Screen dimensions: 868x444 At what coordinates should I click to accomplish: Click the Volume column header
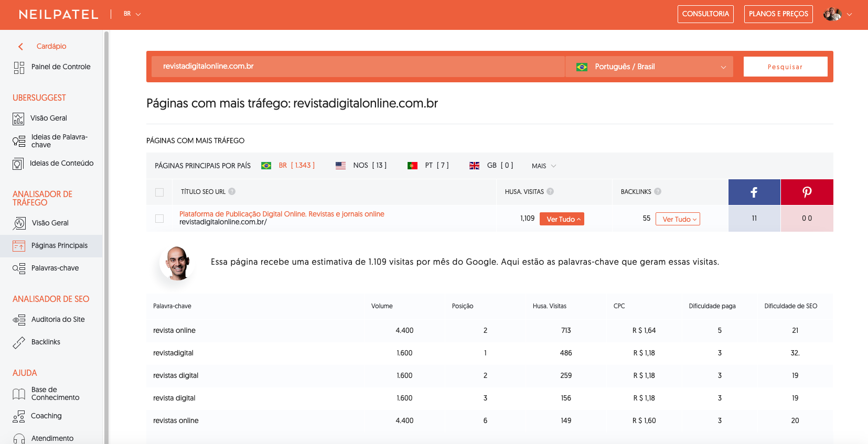tap(382, 306)
